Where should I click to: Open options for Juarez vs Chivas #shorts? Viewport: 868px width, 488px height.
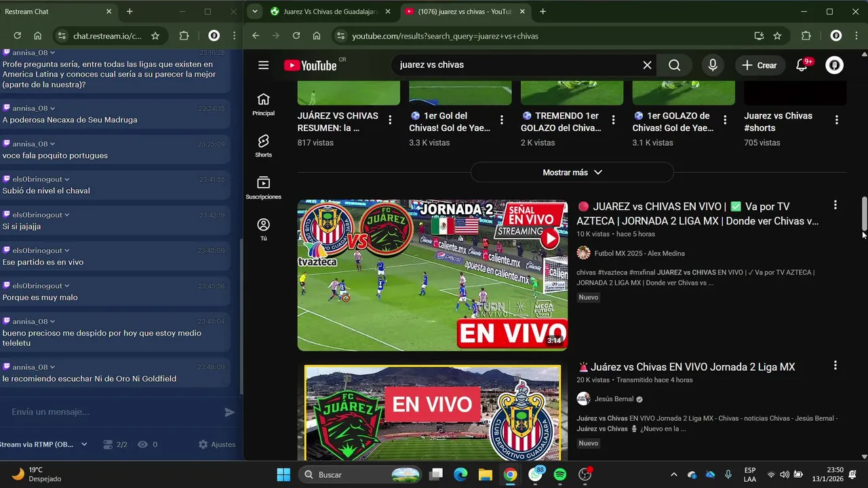pos(836,120)
